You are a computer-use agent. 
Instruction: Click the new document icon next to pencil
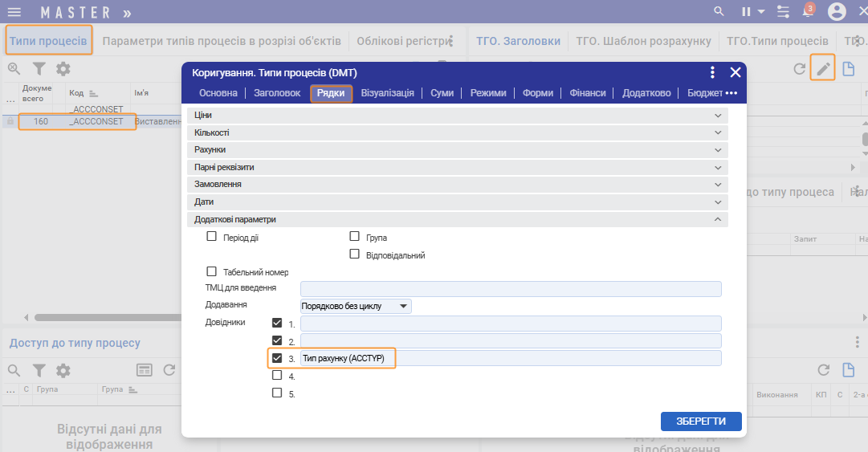click(x=848, y=68)
